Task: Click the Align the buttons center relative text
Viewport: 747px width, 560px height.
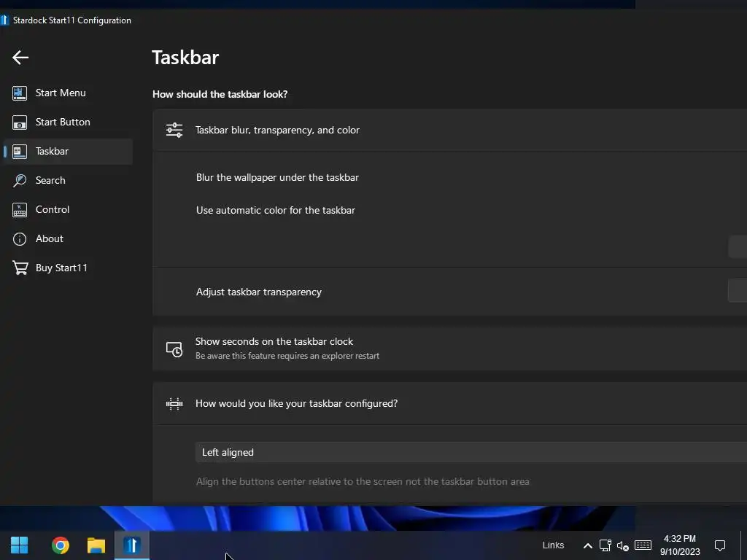Action: point(363,482)
